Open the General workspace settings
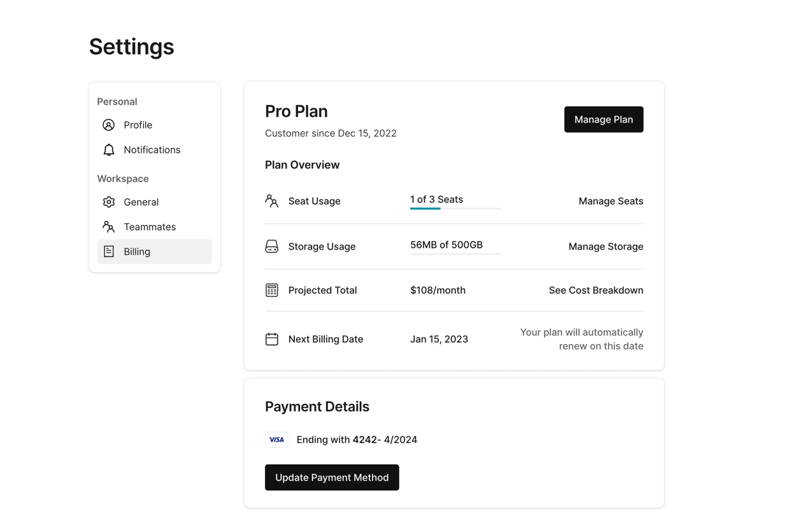Image resolution: width=786 pixels, height=532 pixels. [141, 202]
